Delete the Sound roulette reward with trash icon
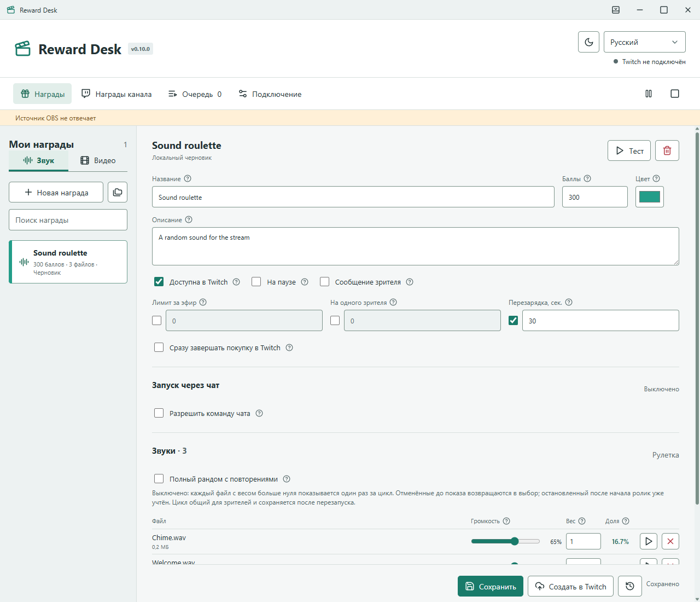700x602 pixels. pos(667,150)
